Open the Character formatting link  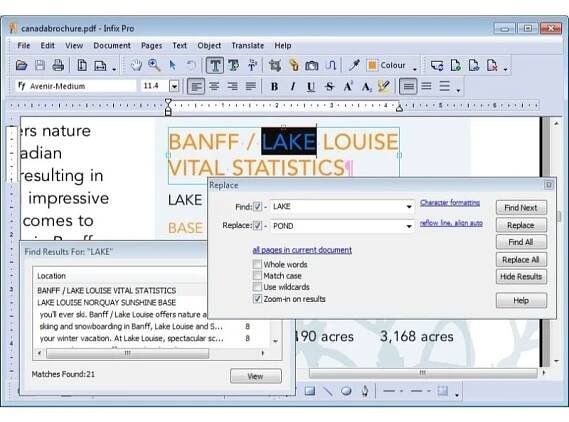click(450, 202)
